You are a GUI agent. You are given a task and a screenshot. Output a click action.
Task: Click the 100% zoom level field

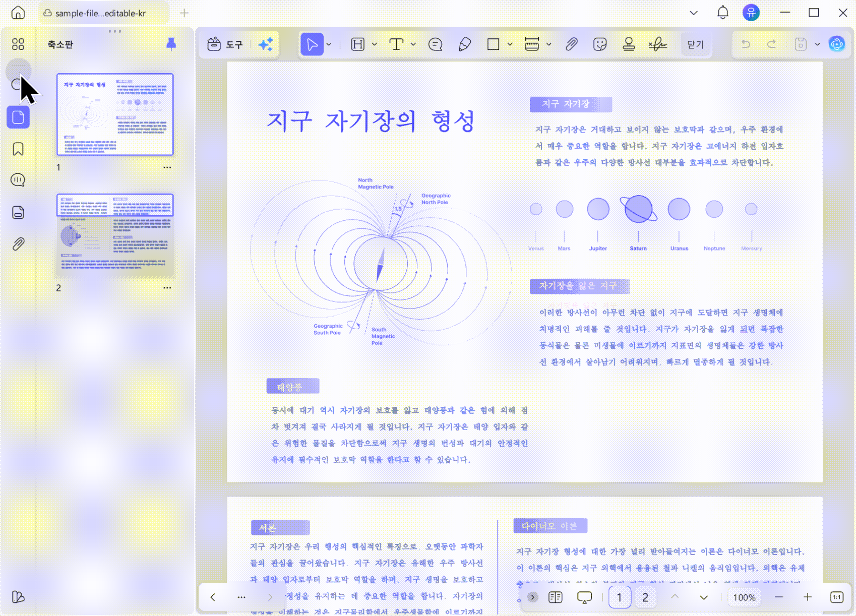point(745,598)
